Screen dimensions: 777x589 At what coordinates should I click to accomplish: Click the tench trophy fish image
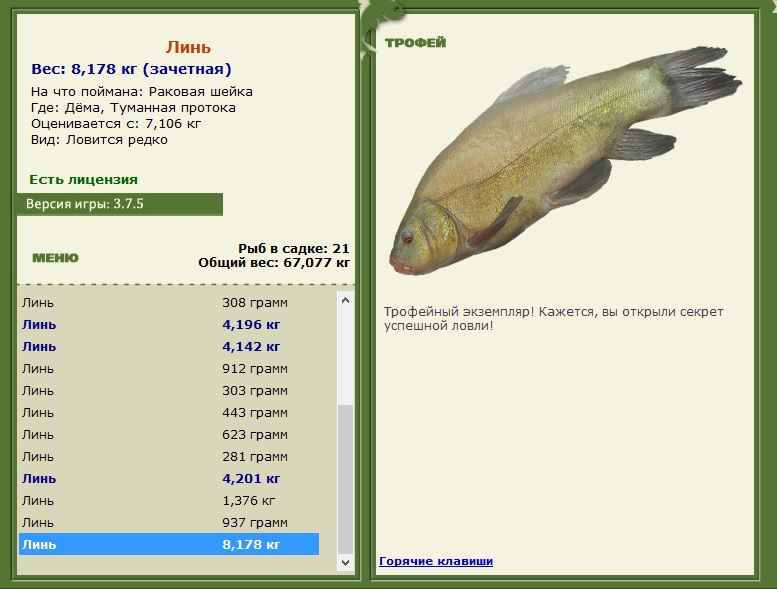click(565, 161)
